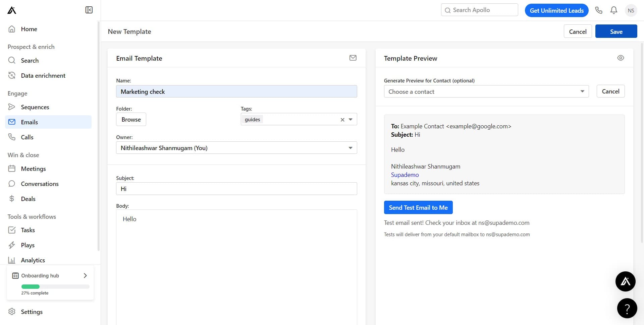Toggle the Template Preview eye icon
The height and width of the screenshot is (325, 644).
click(620, 58)
